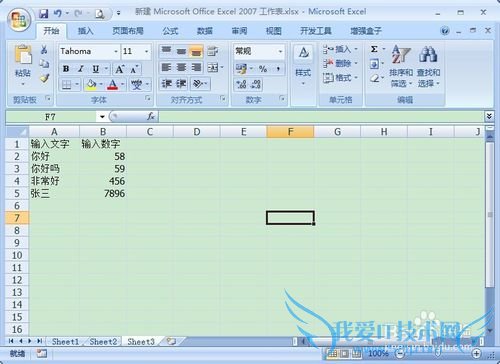Align text to top of cell

click(166, 51)
